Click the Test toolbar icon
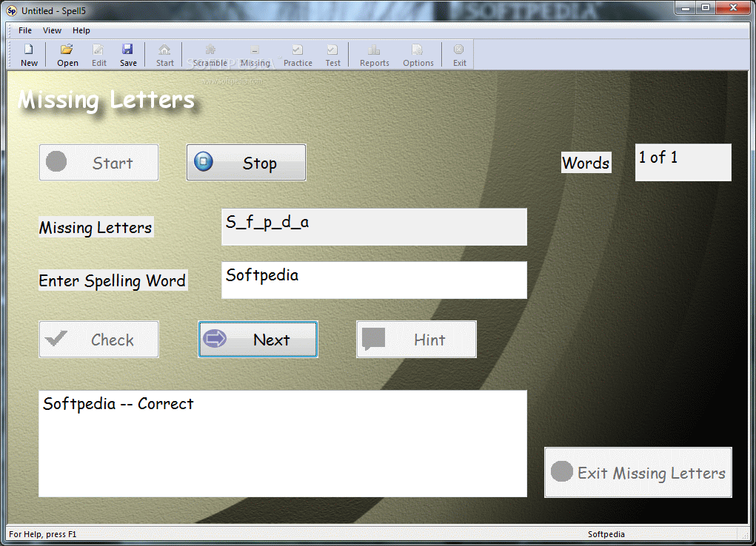Viewport: 756px width, 546px height. coord(332,55)
